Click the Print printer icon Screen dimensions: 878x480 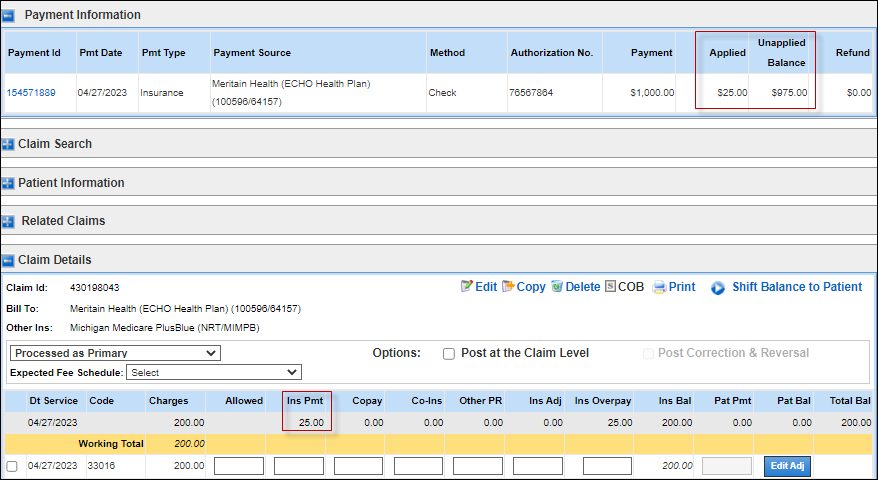[x=659, y=287]
